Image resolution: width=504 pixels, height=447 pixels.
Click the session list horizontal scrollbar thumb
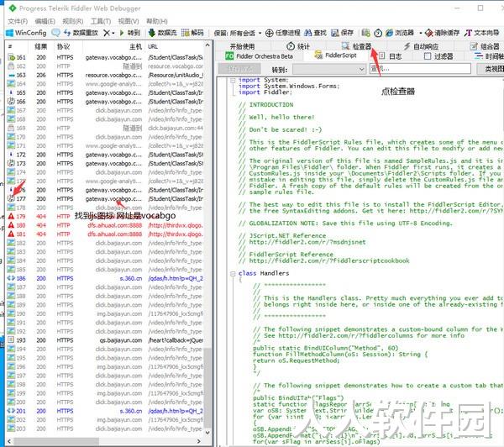click(56, 441)
